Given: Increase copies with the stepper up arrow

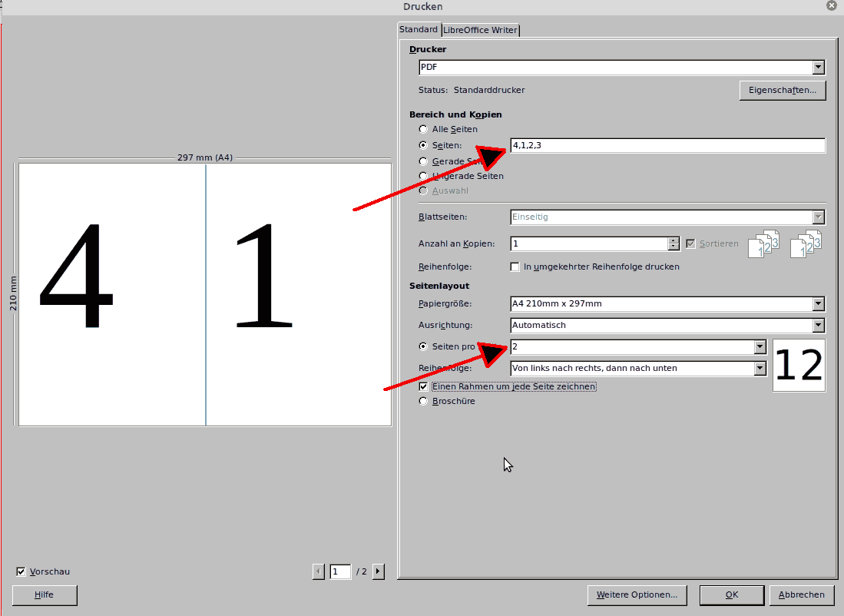Looking at the screenshot, I should (674, 240).
